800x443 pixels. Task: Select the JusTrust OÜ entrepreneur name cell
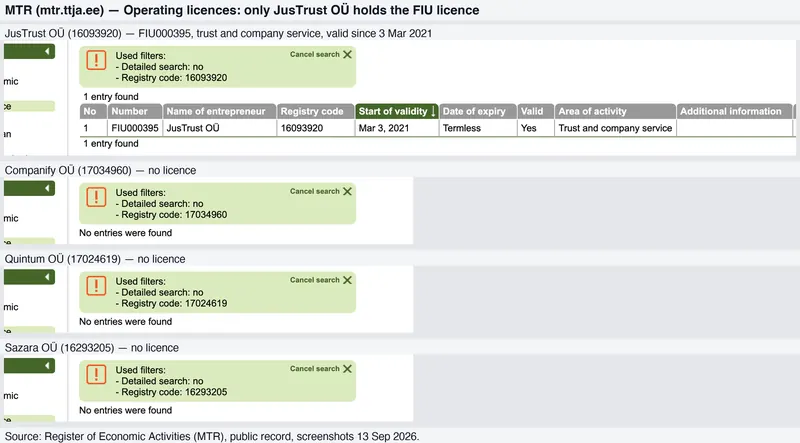click(x=219, y=128)
